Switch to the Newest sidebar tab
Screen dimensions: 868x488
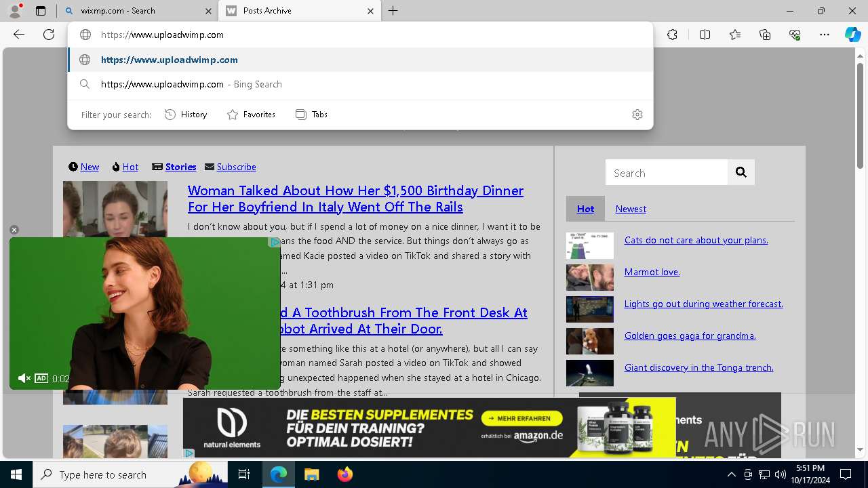click(x=631, y=209)
